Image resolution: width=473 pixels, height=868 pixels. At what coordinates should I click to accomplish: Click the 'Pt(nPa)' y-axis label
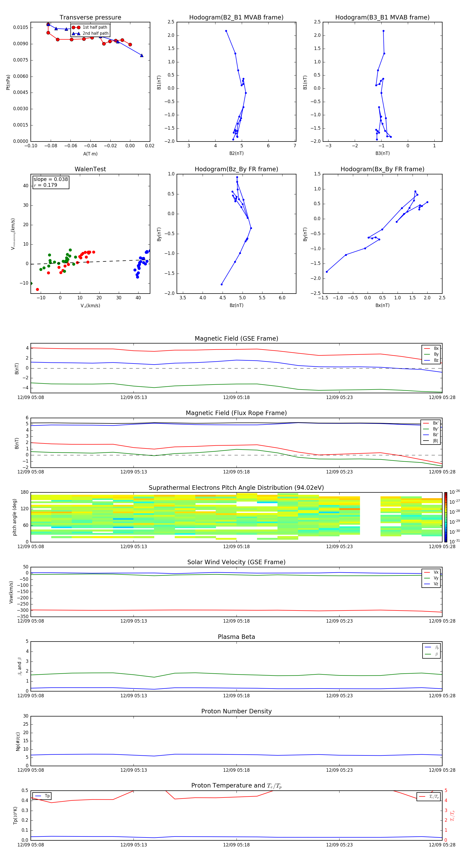[8, 82]
